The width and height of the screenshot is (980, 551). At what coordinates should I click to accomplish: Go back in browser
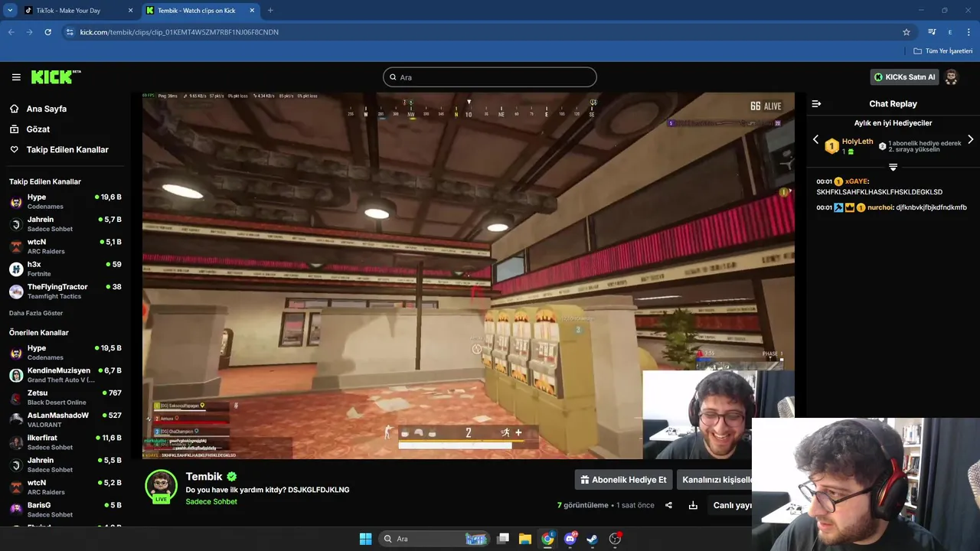[11, 32]
